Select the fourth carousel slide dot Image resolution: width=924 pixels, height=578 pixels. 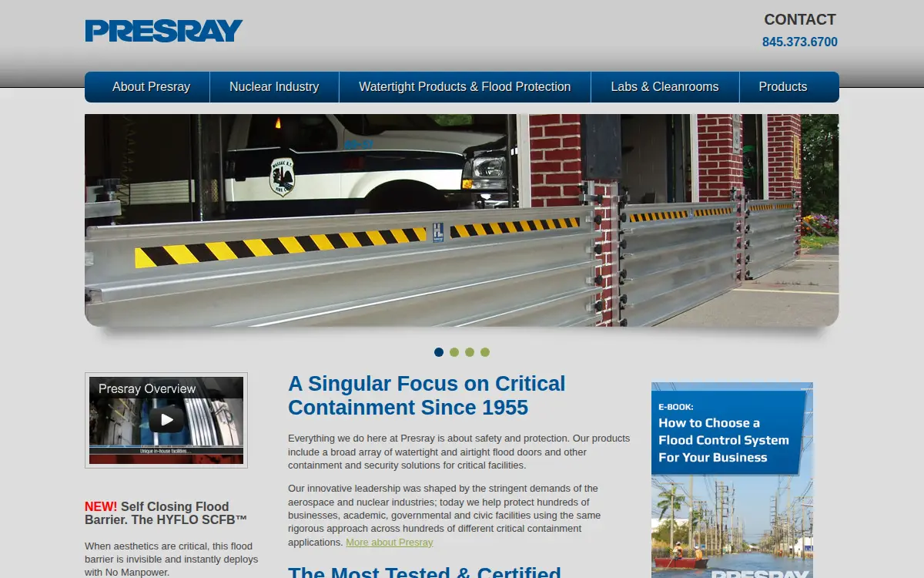[485, 352]
